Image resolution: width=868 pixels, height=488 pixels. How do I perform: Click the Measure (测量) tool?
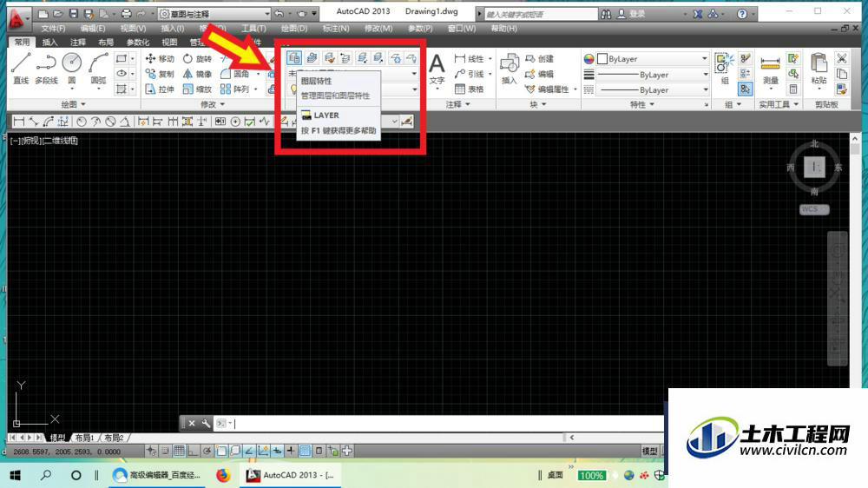[771, 69]
